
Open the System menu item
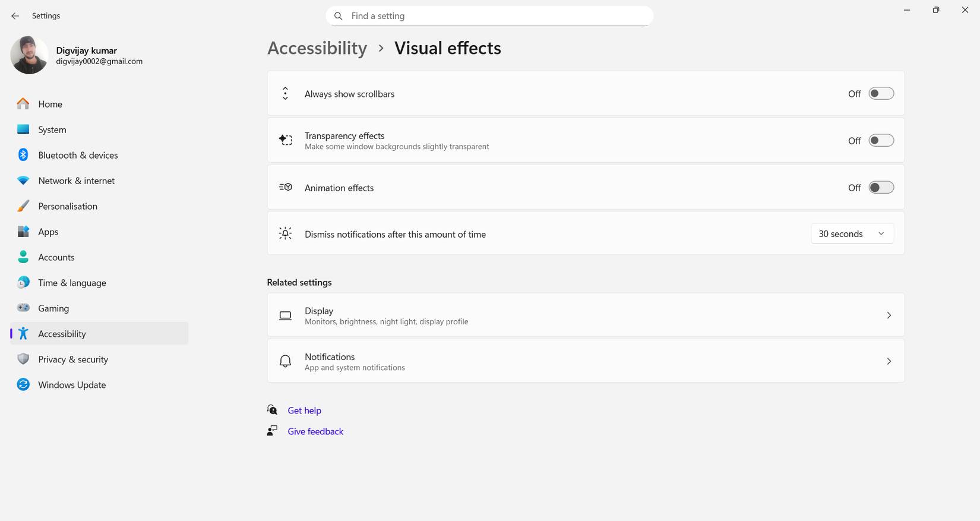[x=52, y=130]
